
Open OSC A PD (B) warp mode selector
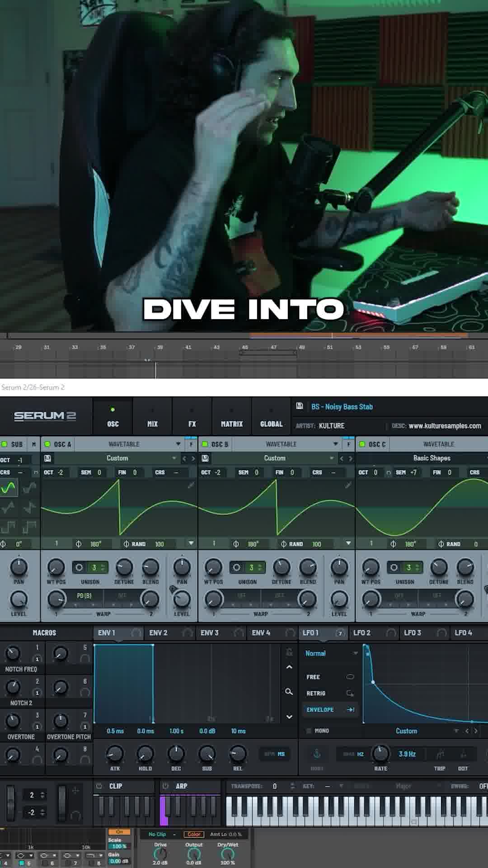point(84,596)
